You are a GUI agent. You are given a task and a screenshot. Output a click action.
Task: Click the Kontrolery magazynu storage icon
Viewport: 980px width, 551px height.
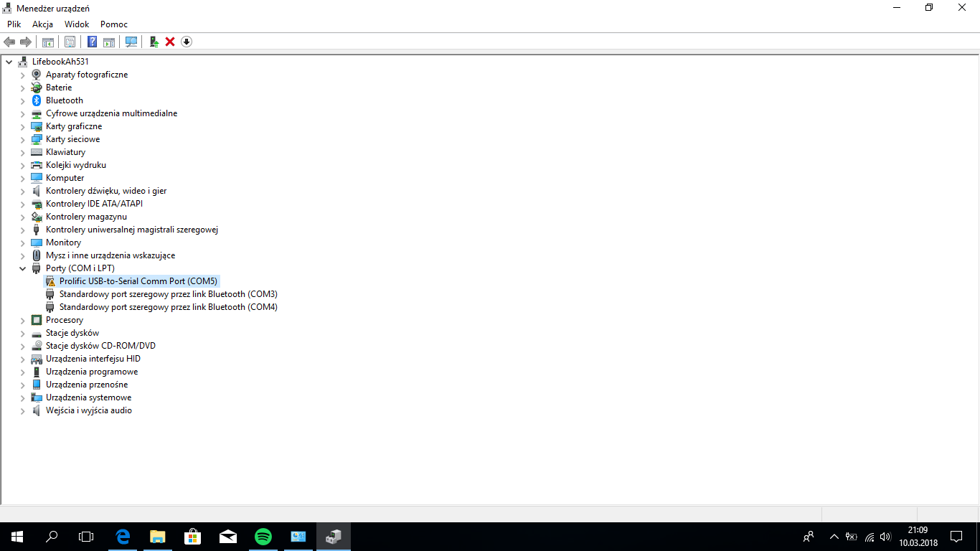point(37,217)
